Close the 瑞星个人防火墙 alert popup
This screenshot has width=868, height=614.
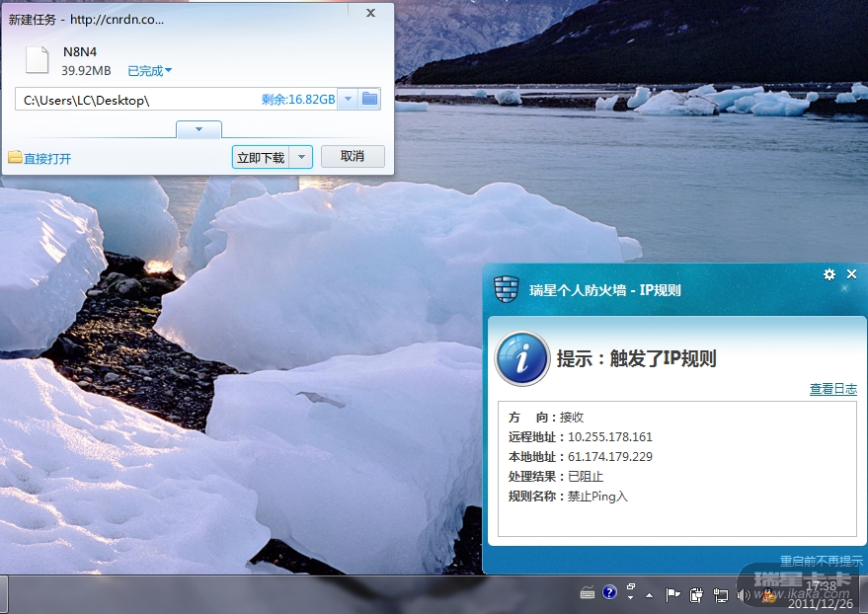pos(852,273)
